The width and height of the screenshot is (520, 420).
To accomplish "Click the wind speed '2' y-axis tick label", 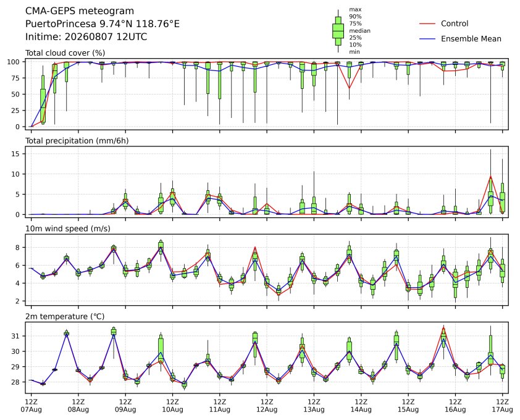I will tap(19, 301).
